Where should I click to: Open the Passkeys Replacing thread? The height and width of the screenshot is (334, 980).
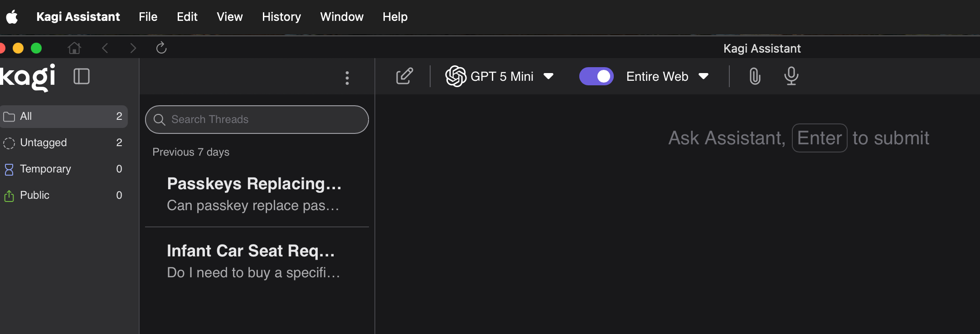coord(254,194)
